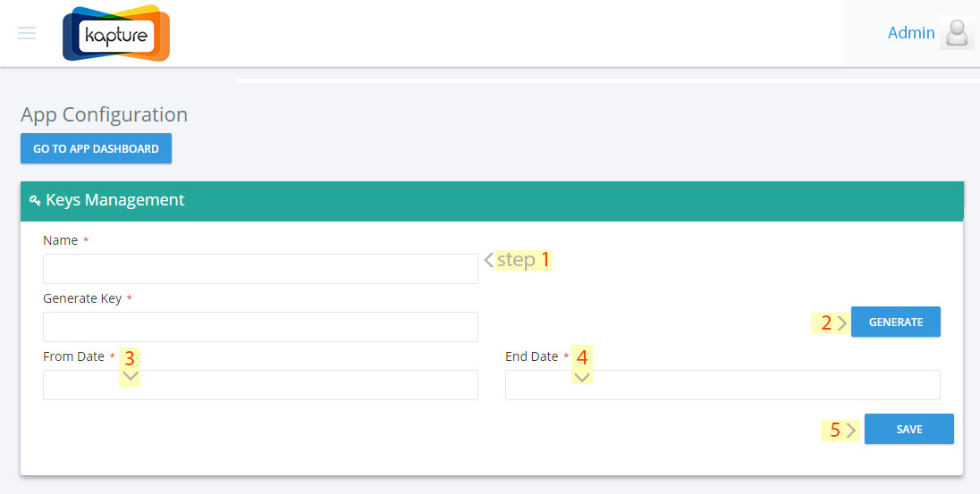
Task: Select the Keys Management panel header
Action: 492,201
